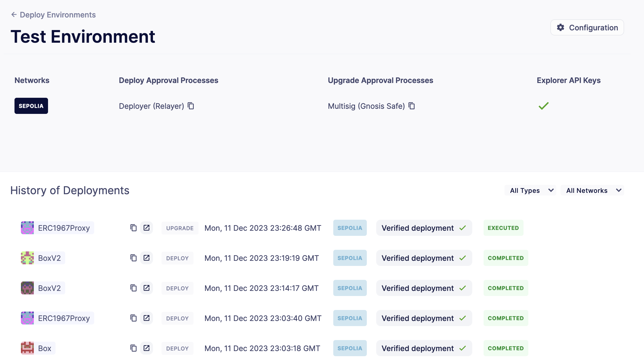Open external link for Box deployment
Viewport: 644px width, 361px height.
tap(147, 348)
